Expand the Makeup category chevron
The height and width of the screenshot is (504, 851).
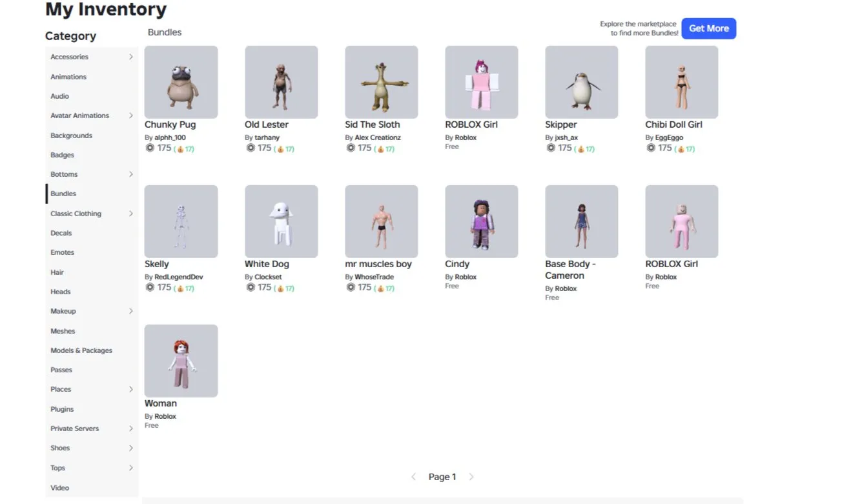(130, 311)
